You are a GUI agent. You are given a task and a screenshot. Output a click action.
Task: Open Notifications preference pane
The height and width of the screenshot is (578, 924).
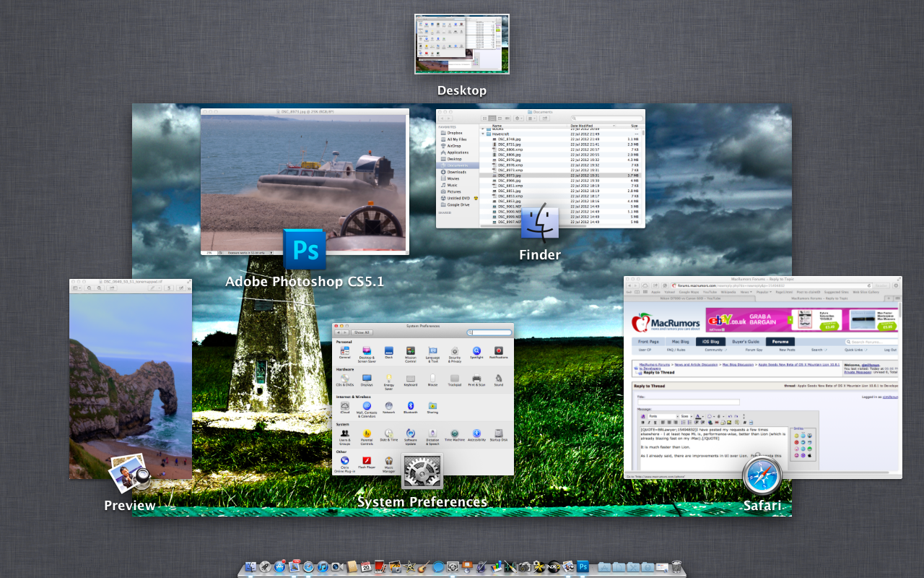pyautogui.click(x=499, y=353)
